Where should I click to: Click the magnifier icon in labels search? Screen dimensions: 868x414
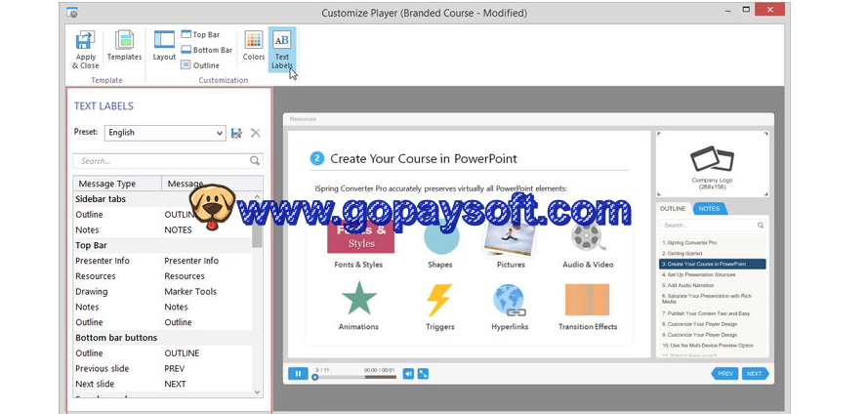coord(254,161)
